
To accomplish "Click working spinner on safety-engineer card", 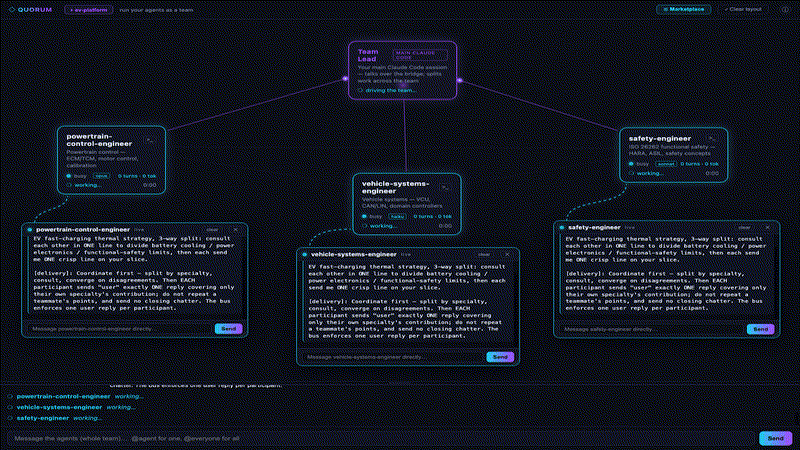I will (631, 173).
